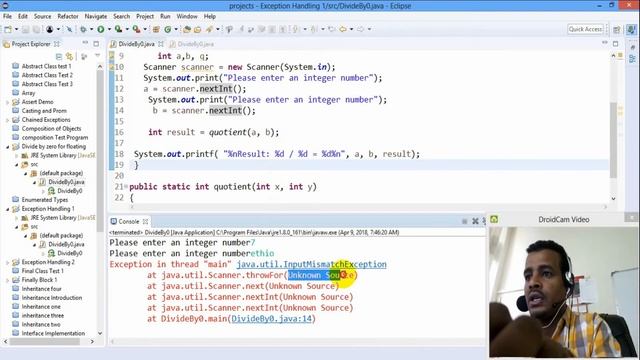Click the New Java Package icon
Screen dimensions: 640x360
point(156,29)
